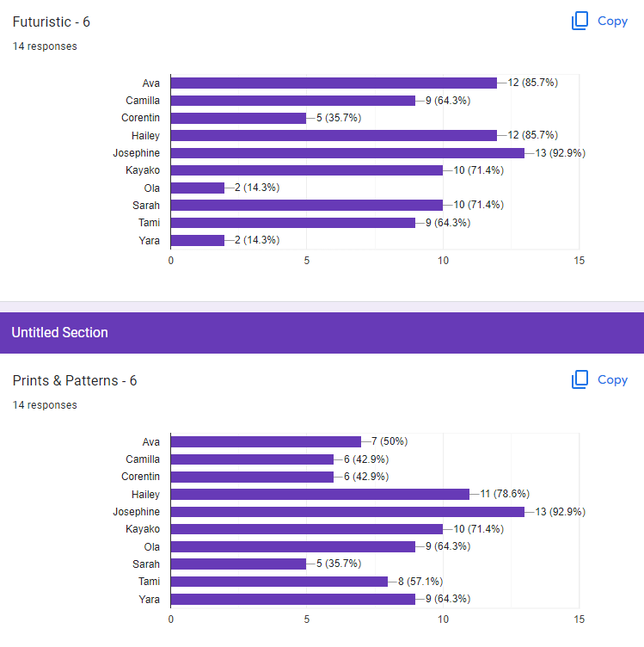This screenshot has width=644, height=647.
Task: Click the 7 (50%) label for Ava
Action: click(389, 441)
